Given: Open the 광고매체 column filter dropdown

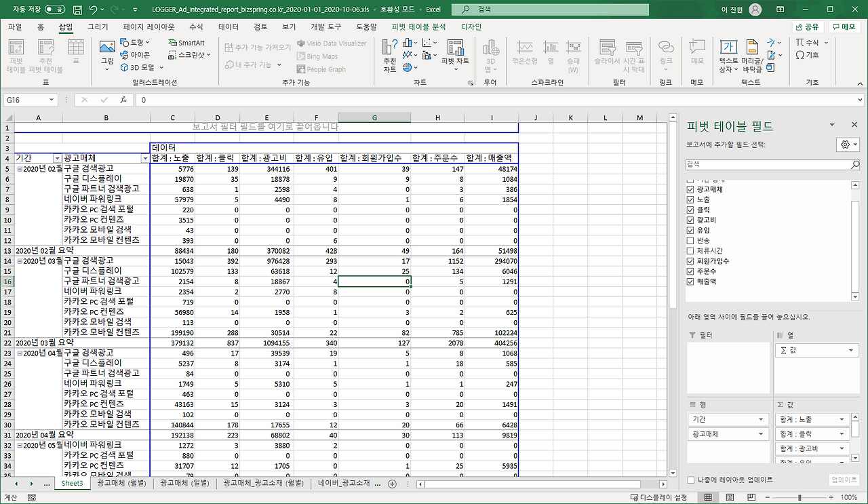Looking at the screenshot, I should (145, 158).
